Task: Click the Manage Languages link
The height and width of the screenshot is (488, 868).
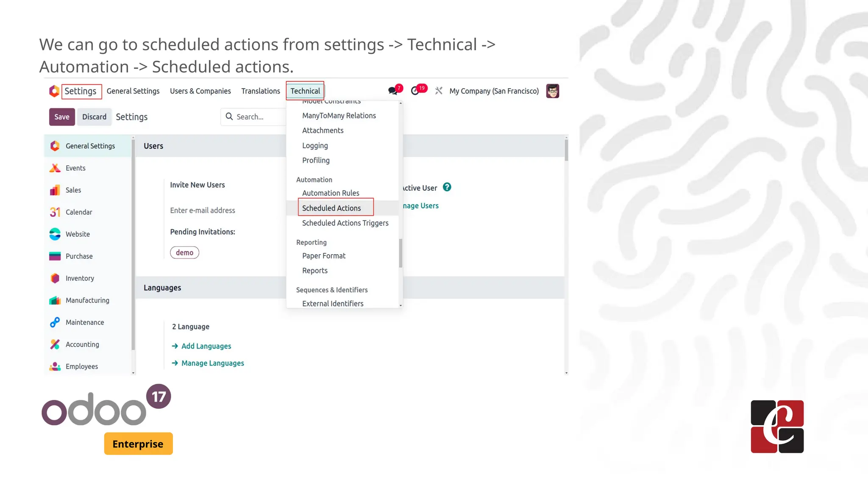Action: [x=212, y=363]
